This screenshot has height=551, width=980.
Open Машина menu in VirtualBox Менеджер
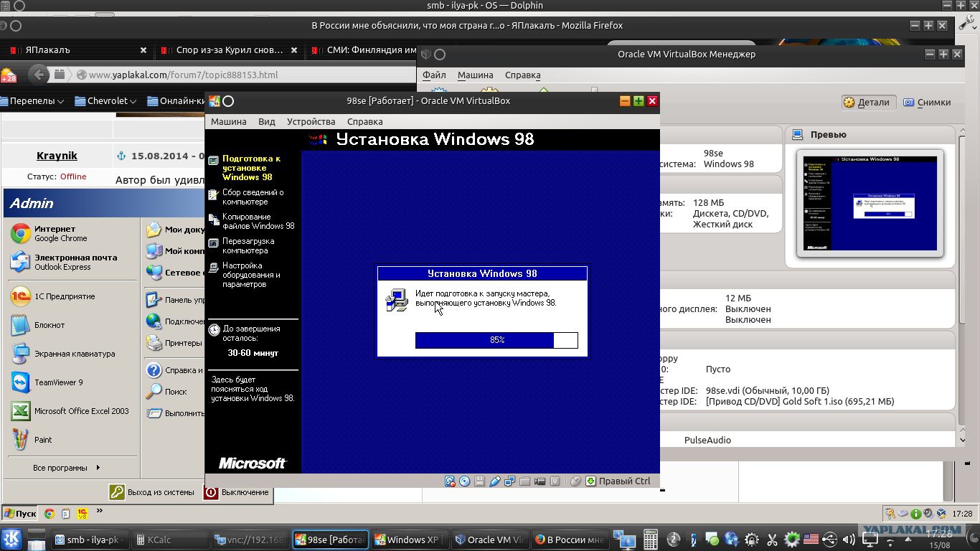[476, 75]
